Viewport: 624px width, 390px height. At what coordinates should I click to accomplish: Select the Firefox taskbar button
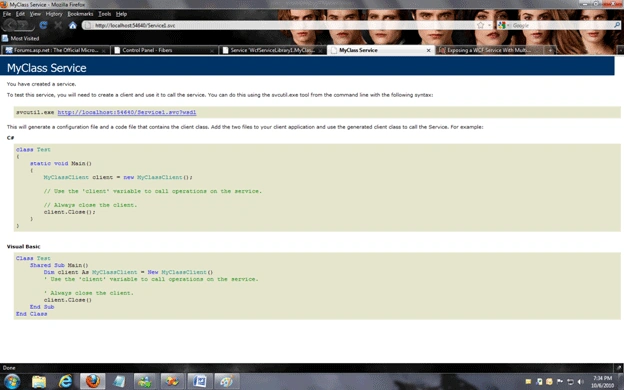(93, 382)
